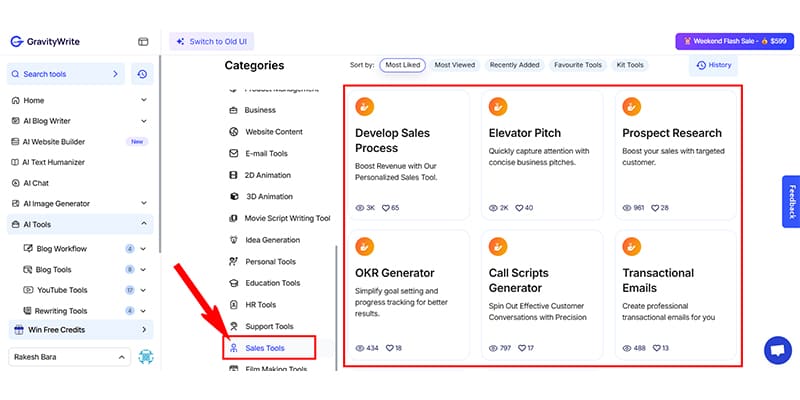Select the Movie Script Writing Tool category
This screenshot has height=400, width=800.
(288, 218)
